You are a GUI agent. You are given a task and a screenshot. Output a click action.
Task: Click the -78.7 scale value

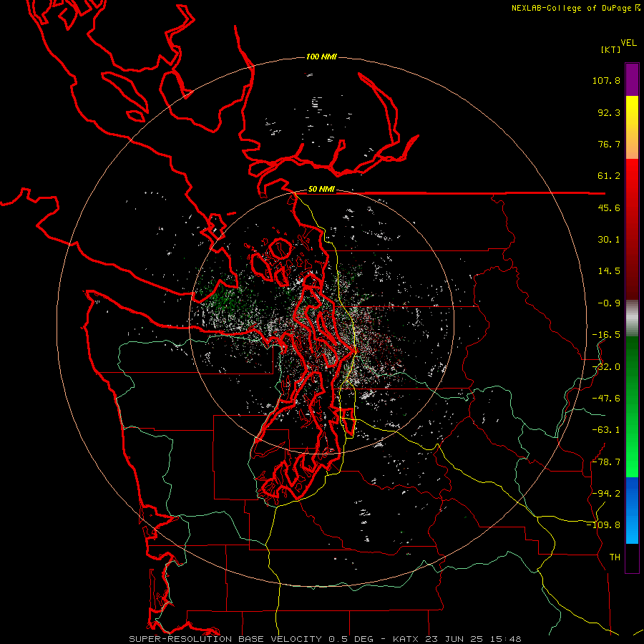[606, 462]
